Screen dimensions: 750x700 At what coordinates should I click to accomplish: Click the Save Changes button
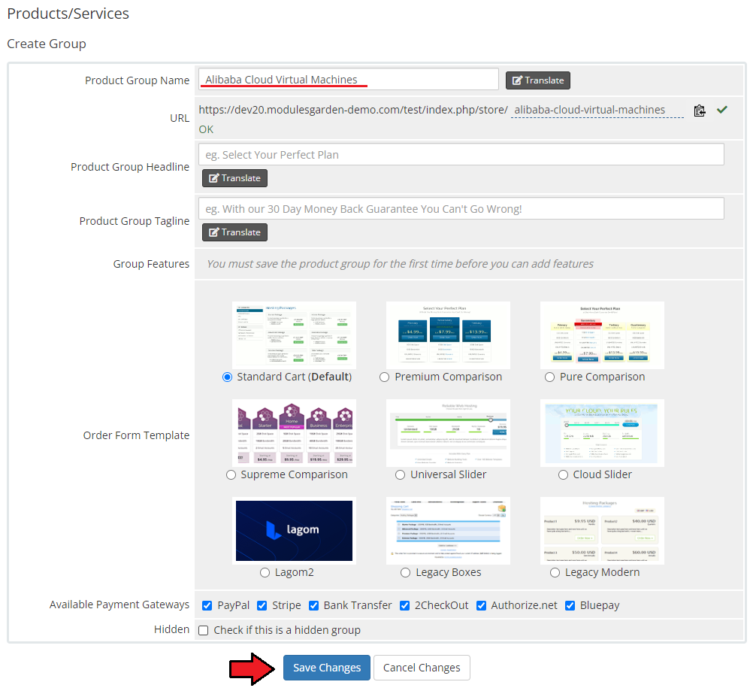327,668
